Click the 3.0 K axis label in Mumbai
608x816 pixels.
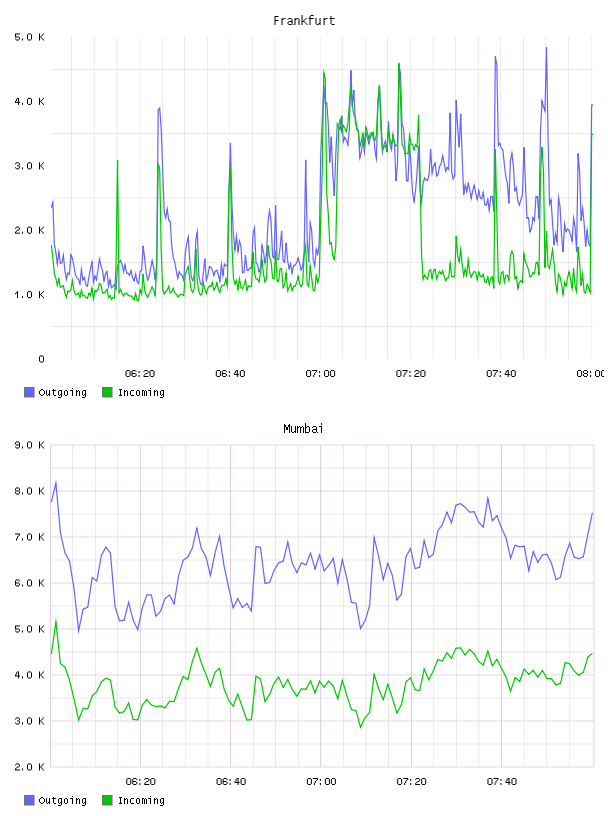tap(29, 721)
